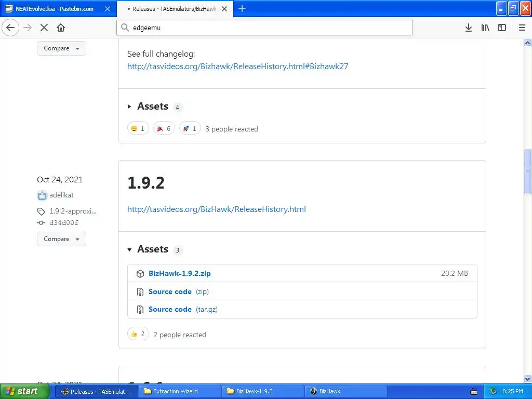The width and height of the screenshot is (532, 399).
Task: Open the upper Compare dropdown
Action: pos(61,48)
